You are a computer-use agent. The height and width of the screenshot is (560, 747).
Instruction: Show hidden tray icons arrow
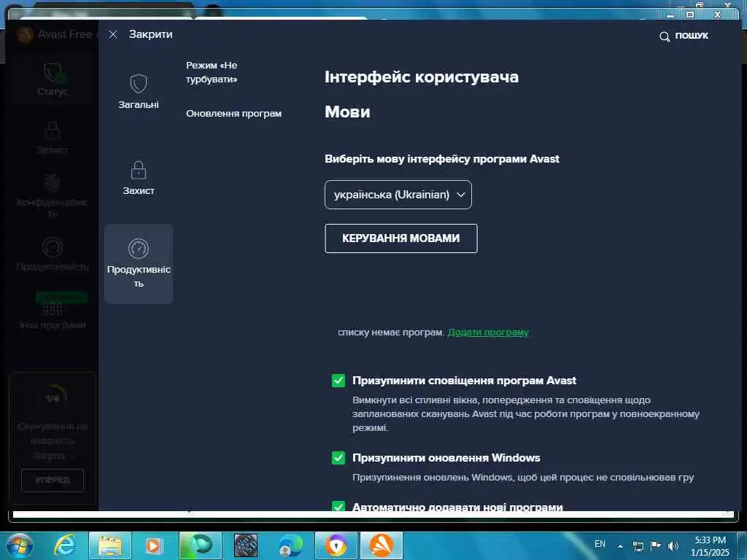pyautogui.click(x=620, y=546)
